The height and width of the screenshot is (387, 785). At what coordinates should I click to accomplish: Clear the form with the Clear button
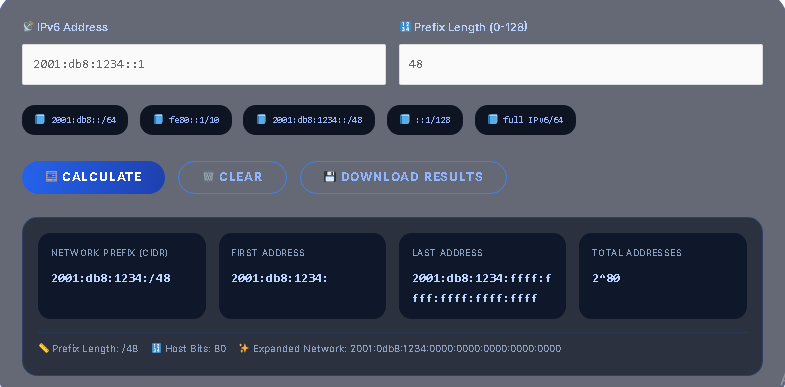(232, 177)
